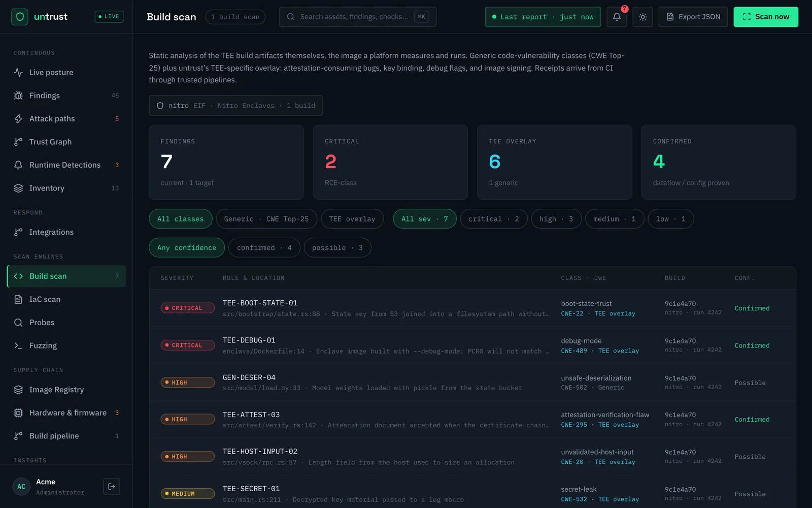Open the notifications bell
The width and height of the screenshot is (812, 508).
[617, 17]
